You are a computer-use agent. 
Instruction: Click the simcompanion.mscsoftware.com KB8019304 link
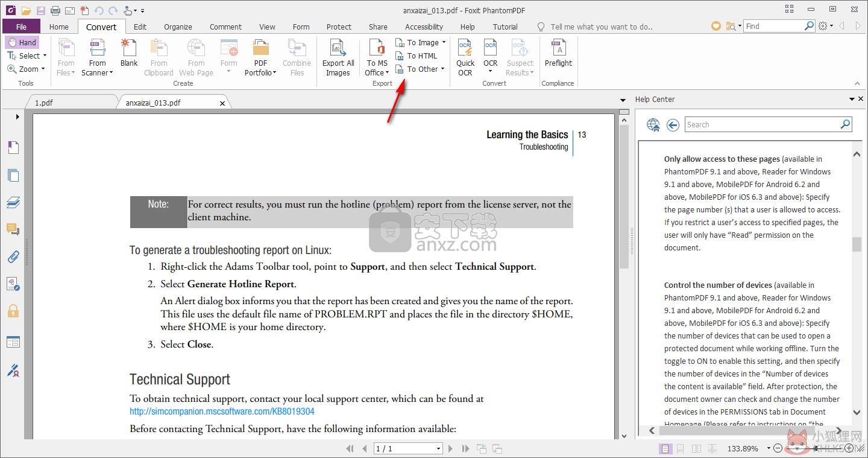222,412
